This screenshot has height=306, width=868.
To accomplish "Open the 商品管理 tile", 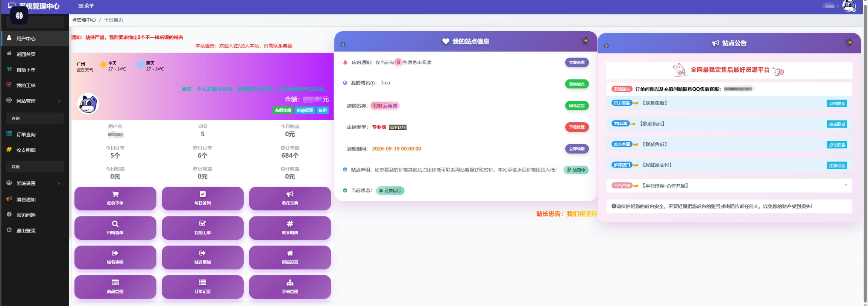I will pos(115,287).
